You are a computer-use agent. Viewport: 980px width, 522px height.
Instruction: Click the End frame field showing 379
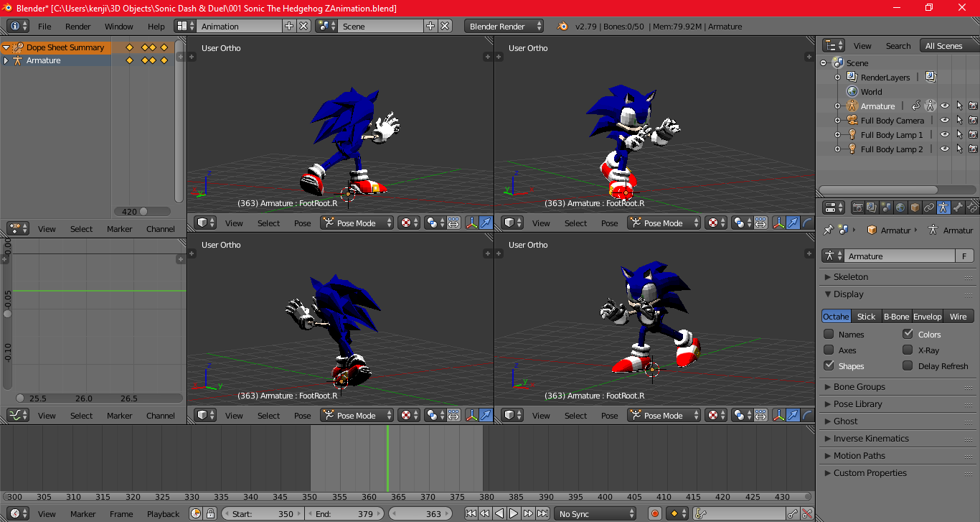click(344, 513)
